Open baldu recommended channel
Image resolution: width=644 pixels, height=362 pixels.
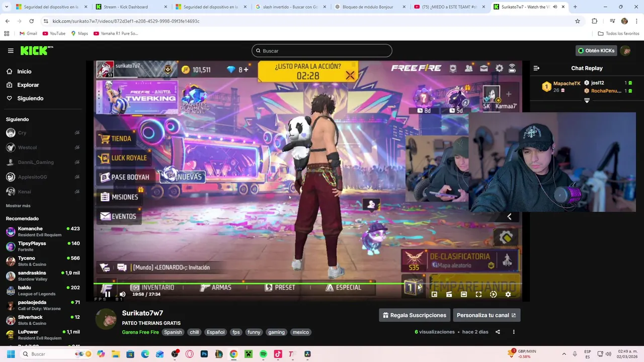pyautogui.click(x=43, y=291)
